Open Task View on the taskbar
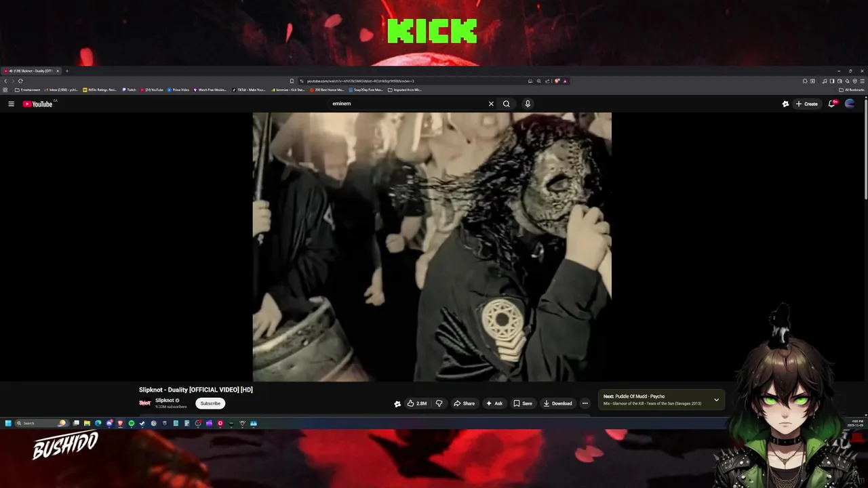This screenshot has height=488, width=868. [x=76, y=423]
